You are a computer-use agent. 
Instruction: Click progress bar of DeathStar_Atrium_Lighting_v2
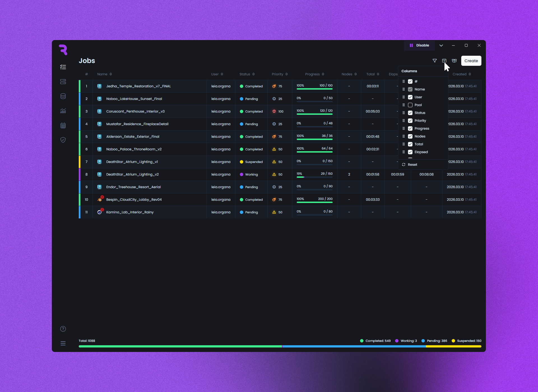click(x=315, y=177)
